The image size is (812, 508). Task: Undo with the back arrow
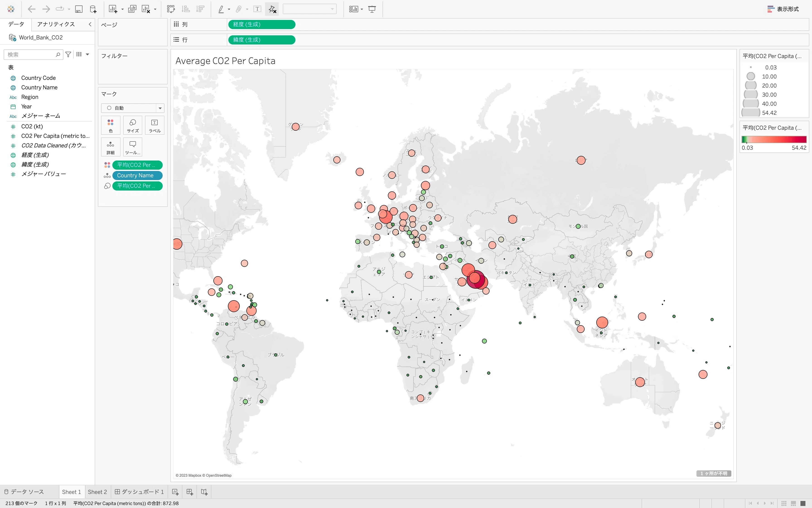pyautogui.click(x=31, y=9)
